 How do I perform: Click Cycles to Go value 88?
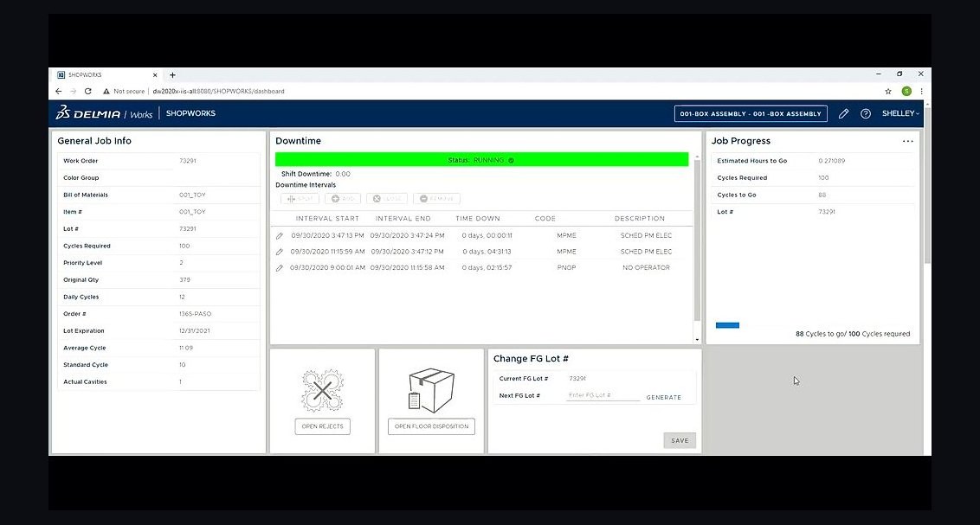tap(822, 195)
